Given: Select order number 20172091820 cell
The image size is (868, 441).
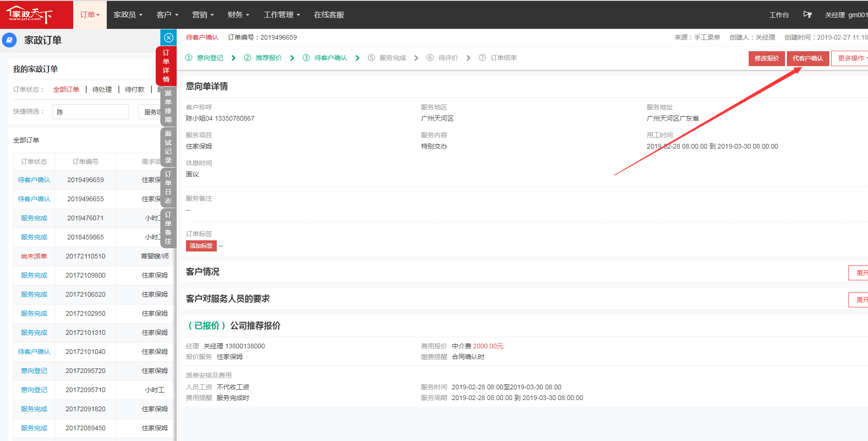Looking at the screenshot, I should (86, 409).
